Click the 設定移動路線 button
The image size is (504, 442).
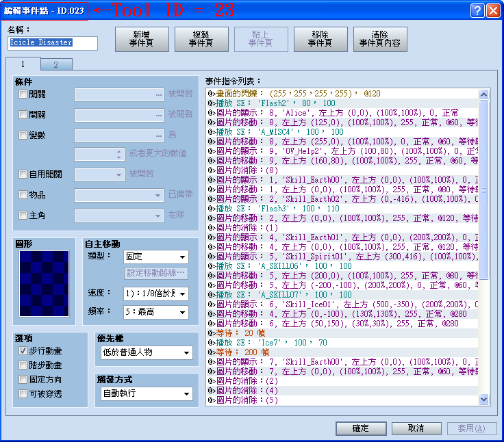(x=156, y=273)
